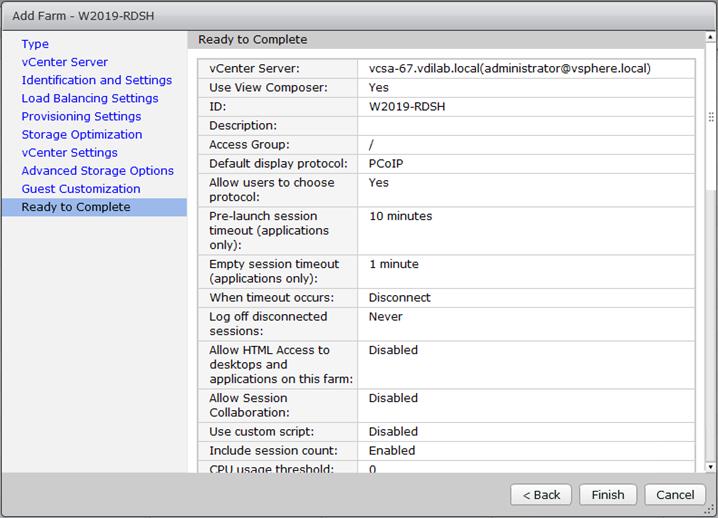Click Disabled value for Use custom script
Screen dimensions: 718x518
tap(393, 432)
